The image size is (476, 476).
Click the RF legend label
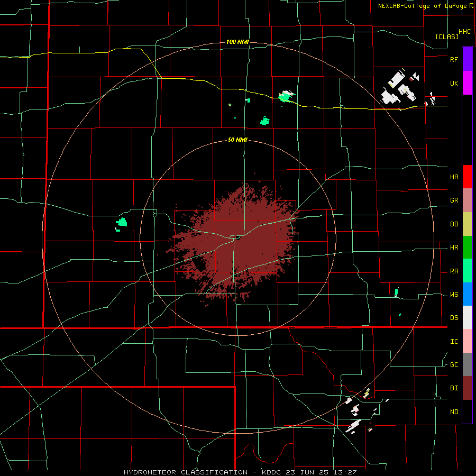coord(454,59)
